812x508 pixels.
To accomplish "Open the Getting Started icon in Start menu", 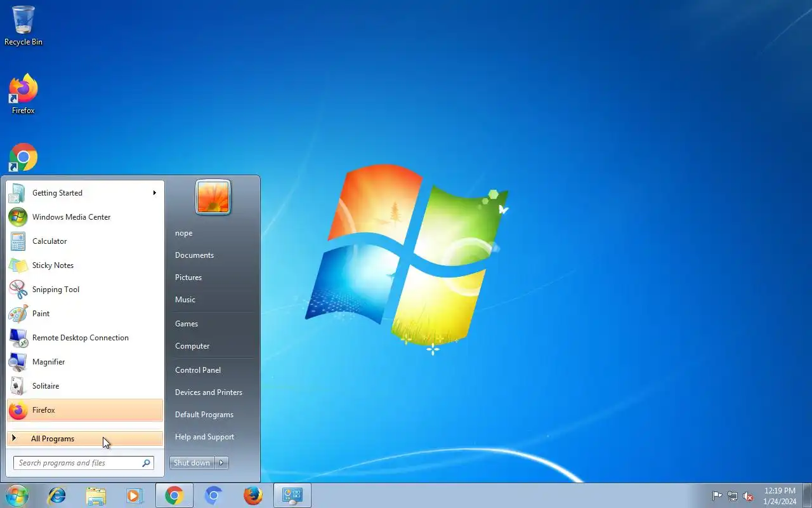I will point(17,193).
